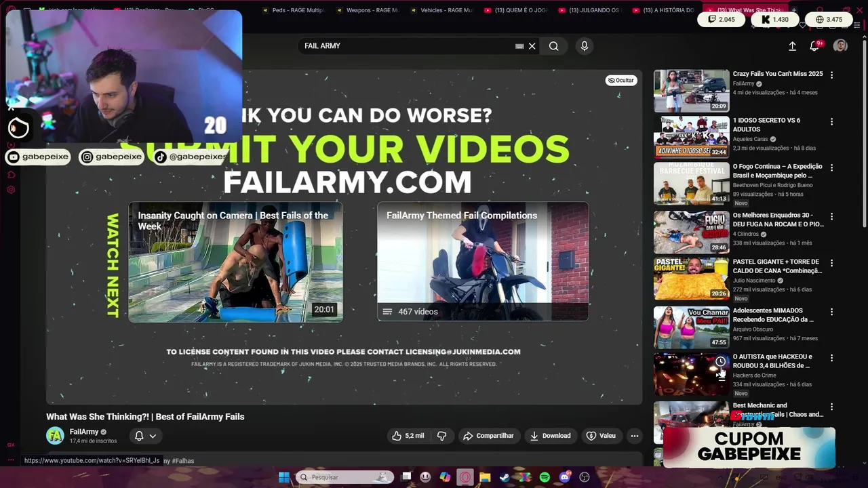
Task: Open the Aqueles Caras channel name
Action: (750, 139)
